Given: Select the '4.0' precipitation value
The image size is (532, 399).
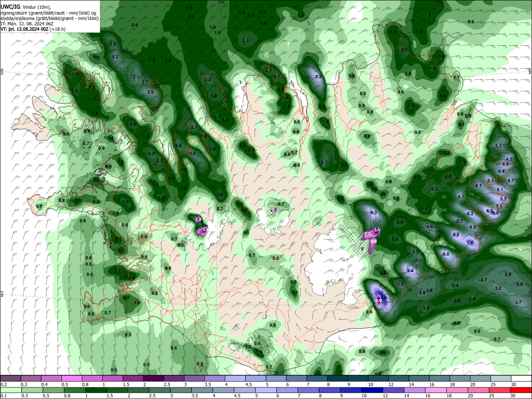Looking at the screenshot, I should [429, 227].
